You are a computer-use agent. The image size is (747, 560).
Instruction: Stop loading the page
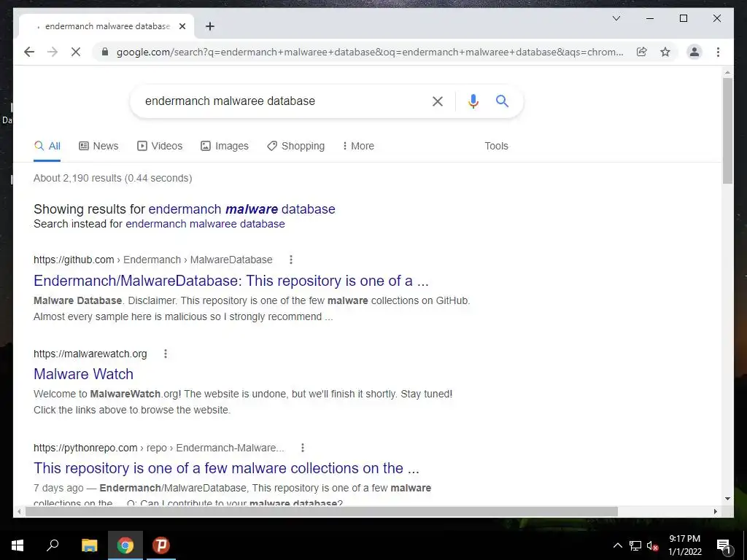(x=76, y=52)
